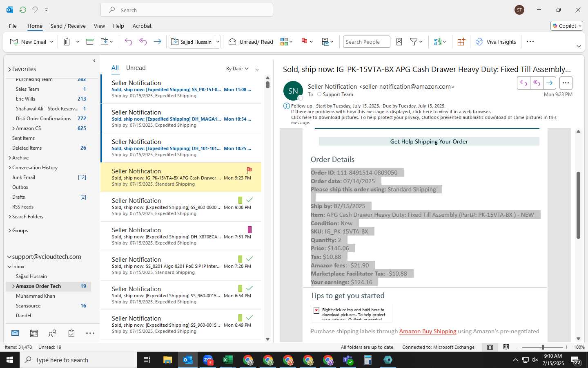Click zoom out minus button
The height and width of the screenshot is (368, 588).
[519, 347]
